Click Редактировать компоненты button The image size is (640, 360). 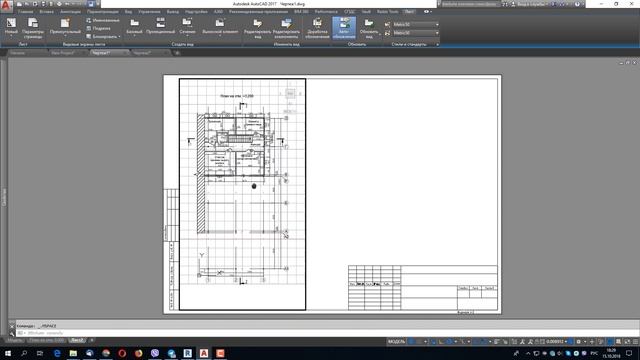286,28
